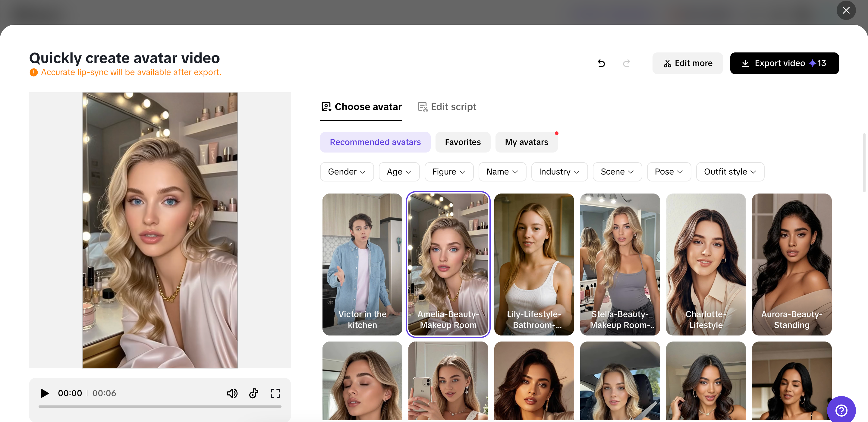The height and width of the screenshot is (422, 868).
Task: Expand the Industry filter options
Action: pos(559,172)
